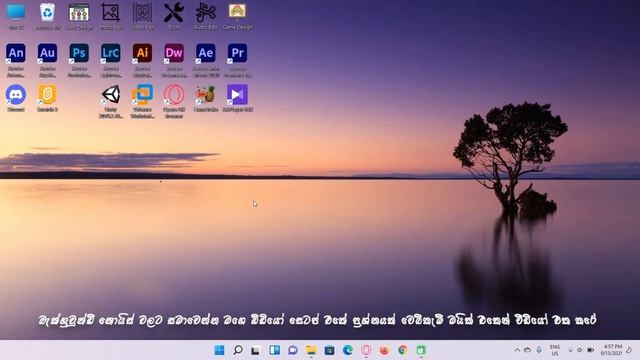This screenshot has height=360, width=640.
Task: Open Microsoft Store from the taskbar
Action: [329, 350]
